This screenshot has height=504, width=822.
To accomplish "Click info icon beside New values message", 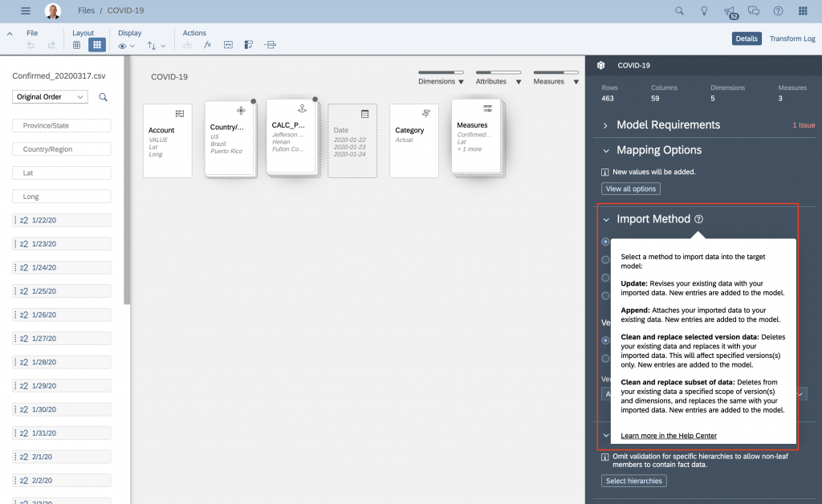I will [x=604, y=172].
